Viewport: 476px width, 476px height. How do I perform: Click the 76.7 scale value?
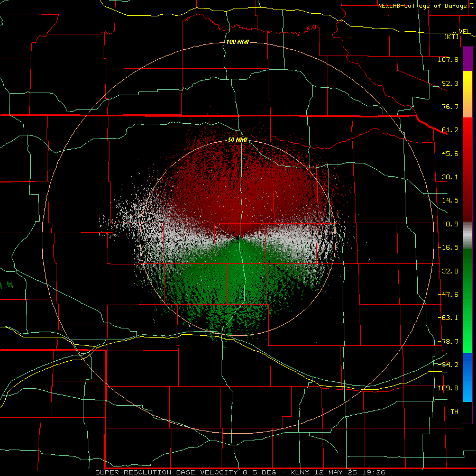click(450, 106)
